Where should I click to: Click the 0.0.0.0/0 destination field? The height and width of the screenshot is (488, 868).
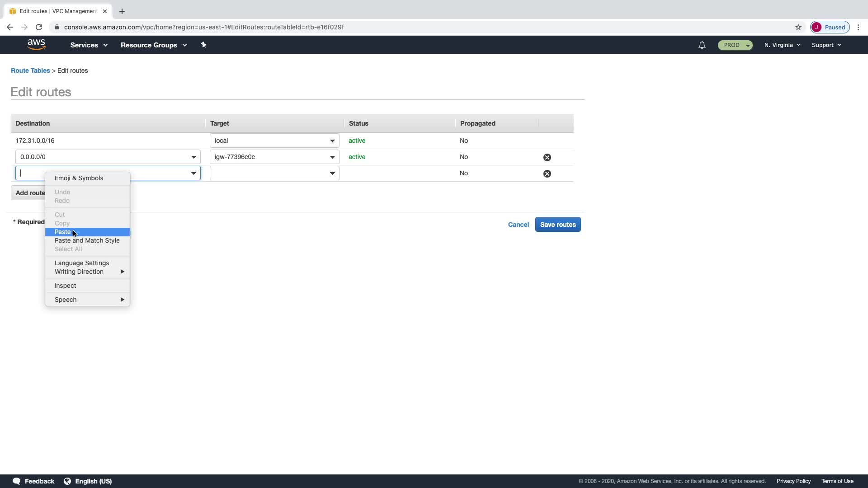[102, 157]
